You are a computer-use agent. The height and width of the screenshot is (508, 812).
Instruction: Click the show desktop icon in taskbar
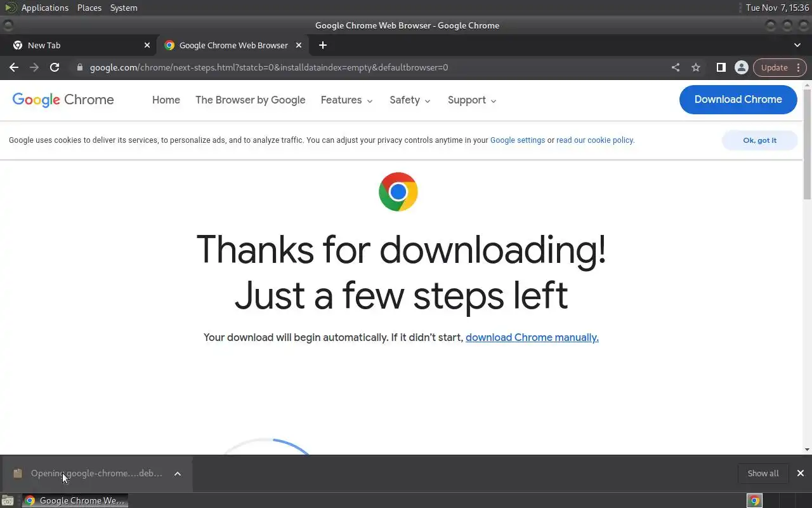[x=8, y=500]
